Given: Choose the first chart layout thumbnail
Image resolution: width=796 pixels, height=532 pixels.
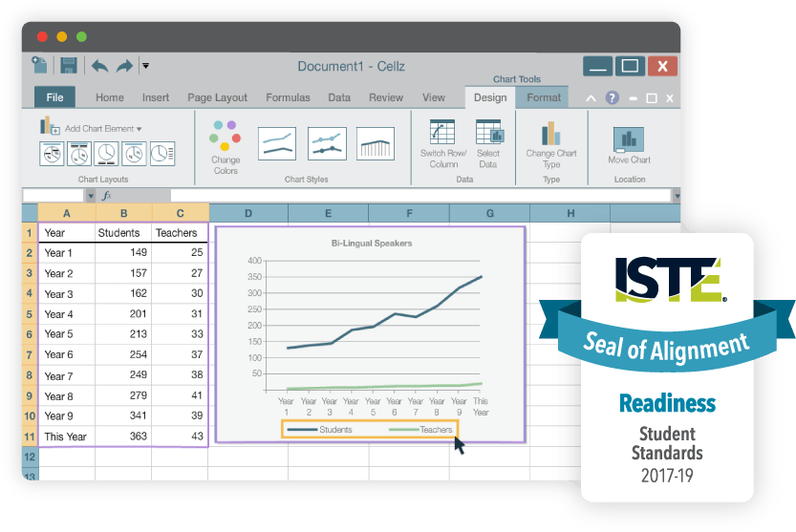Looking at the screenshot, I should 52,154.
